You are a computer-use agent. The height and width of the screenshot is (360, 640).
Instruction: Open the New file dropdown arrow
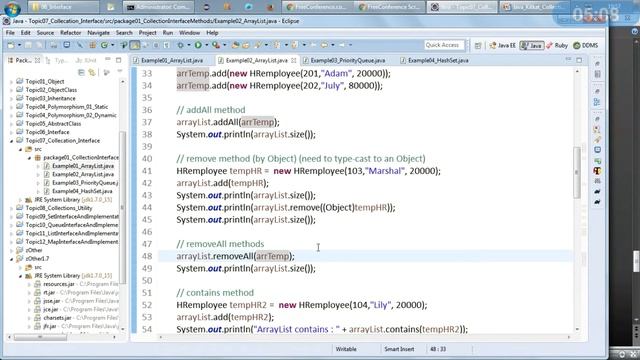tap(19, 45)
